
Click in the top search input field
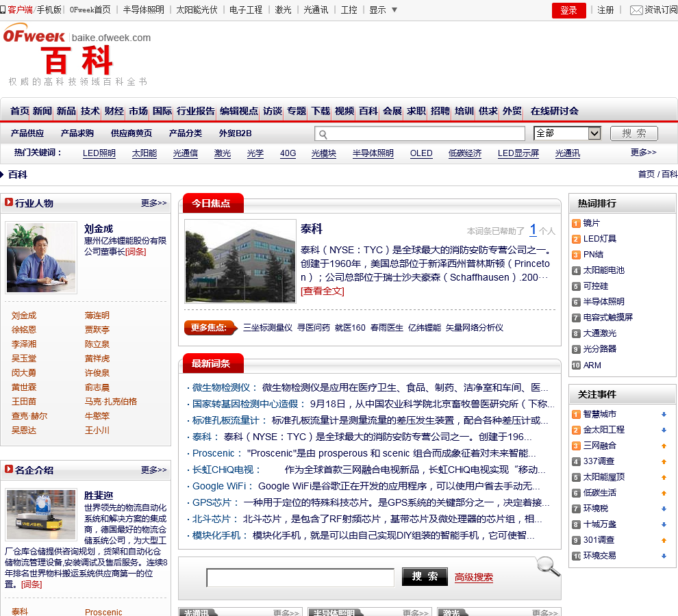click(420, 133)
